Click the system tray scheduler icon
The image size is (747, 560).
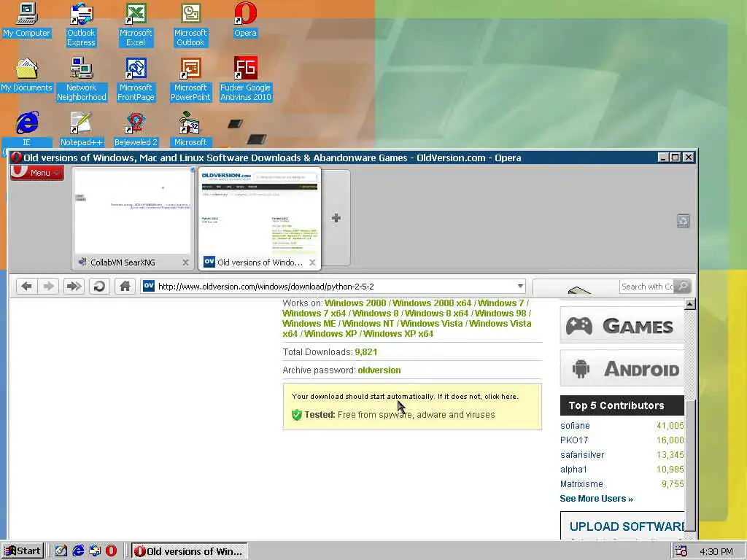tap(681, 551)
